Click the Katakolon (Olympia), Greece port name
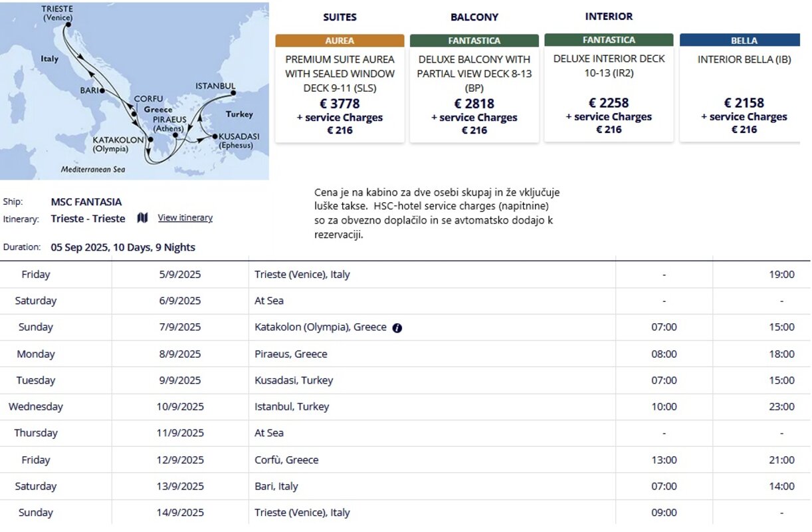Screen dimensions: 812x532 320,327
